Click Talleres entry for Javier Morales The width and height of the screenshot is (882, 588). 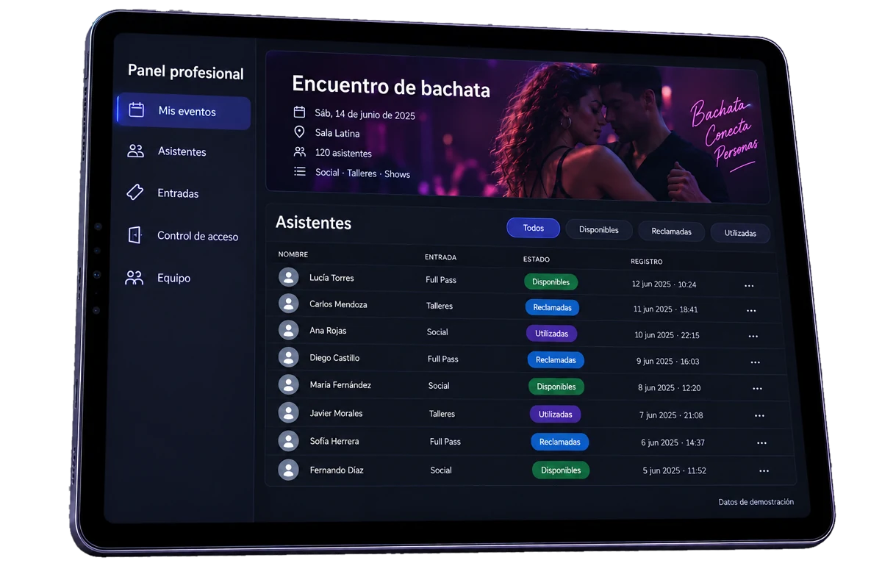[x=442, y=414]
